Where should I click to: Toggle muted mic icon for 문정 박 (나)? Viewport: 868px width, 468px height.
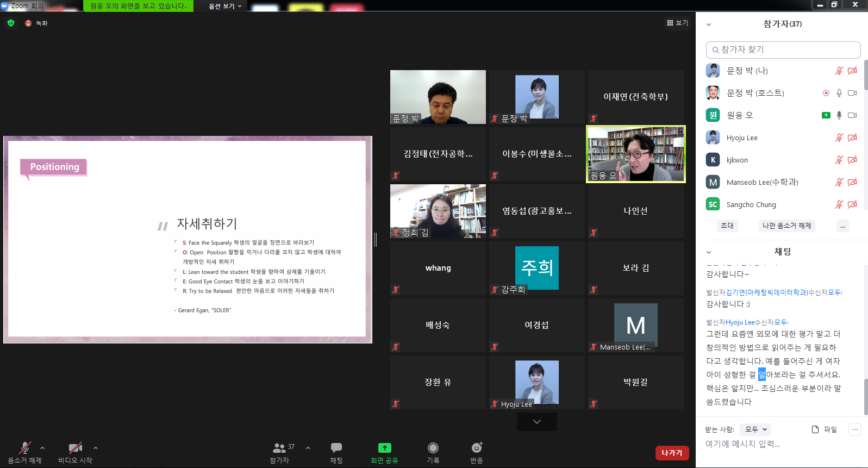pyautogui.click(x=839, y=71)
